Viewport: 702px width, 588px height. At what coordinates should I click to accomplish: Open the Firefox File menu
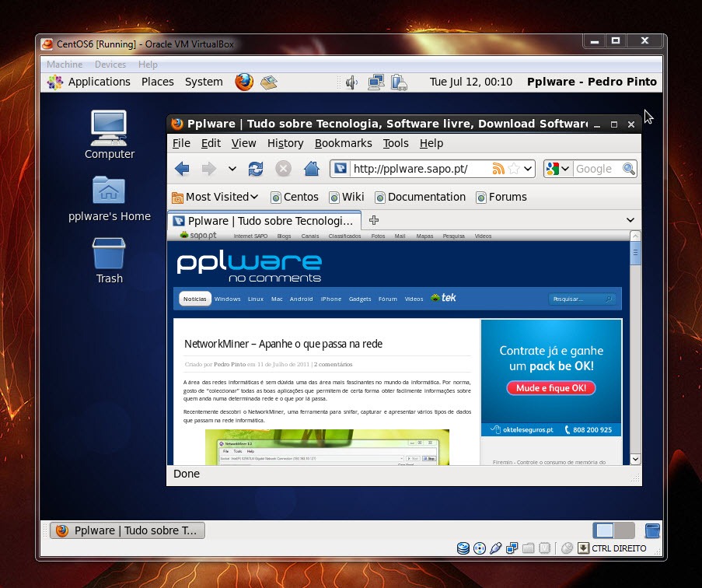point(181,143)
